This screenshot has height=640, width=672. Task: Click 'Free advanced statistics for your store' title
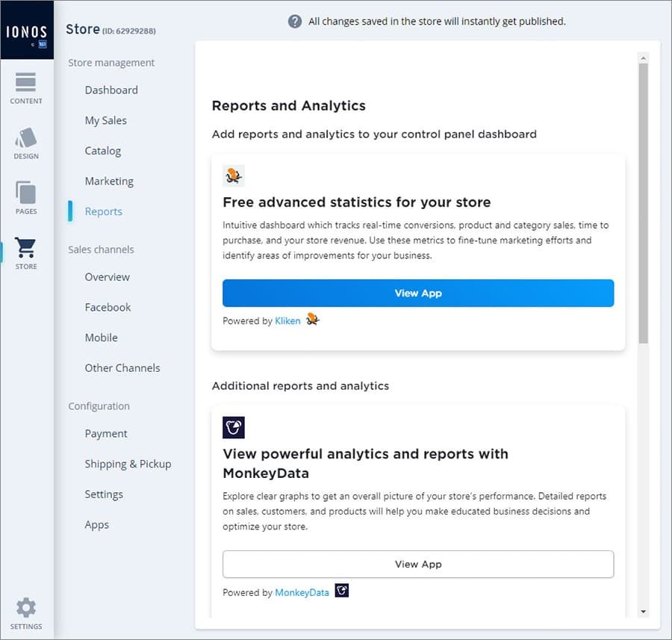pos(357,202)
